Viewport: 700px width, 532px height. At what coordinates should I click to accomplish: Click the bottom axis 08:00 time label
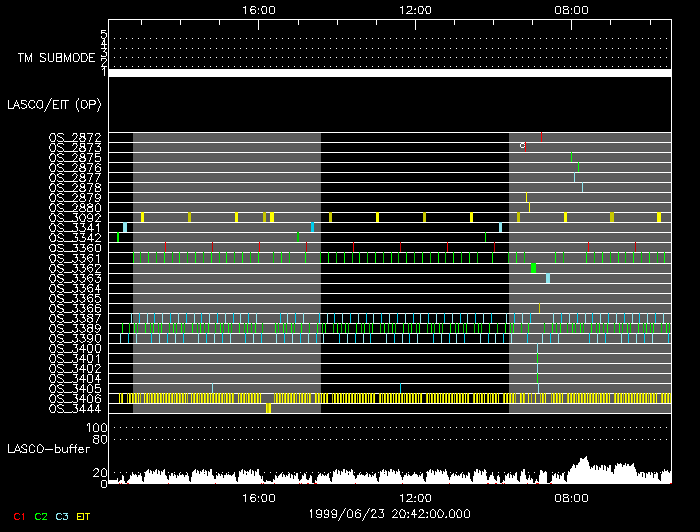[571, 497]
